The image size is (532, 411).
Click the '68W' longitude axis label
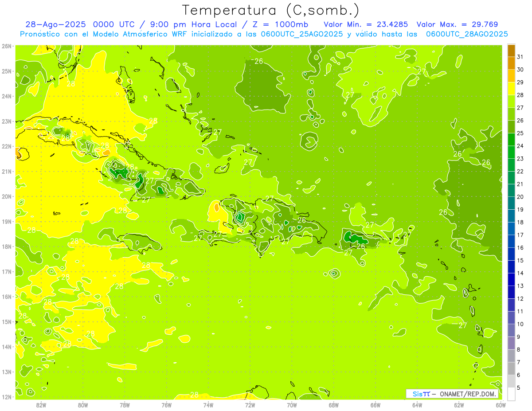[334, 404]
